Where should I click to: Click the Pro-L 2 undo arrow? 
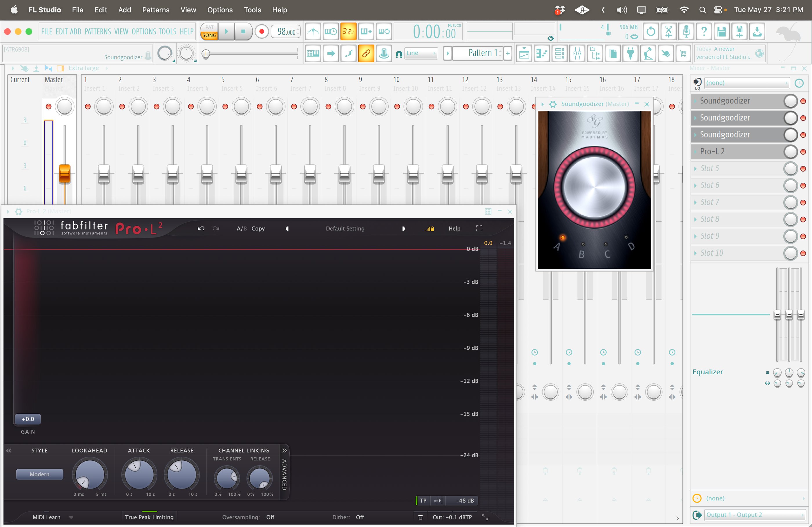point(201,228)
